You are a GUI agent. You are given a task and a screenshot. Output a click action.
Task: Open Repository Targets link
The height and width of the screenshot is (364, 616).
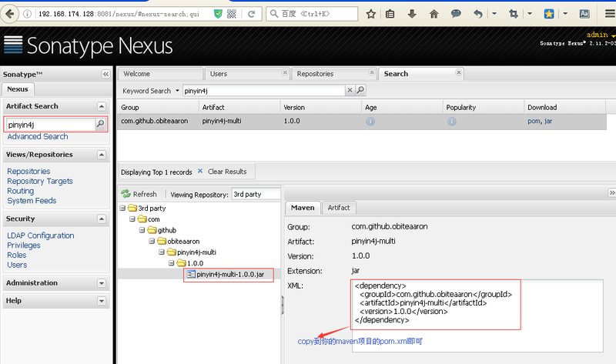(40, 182)
